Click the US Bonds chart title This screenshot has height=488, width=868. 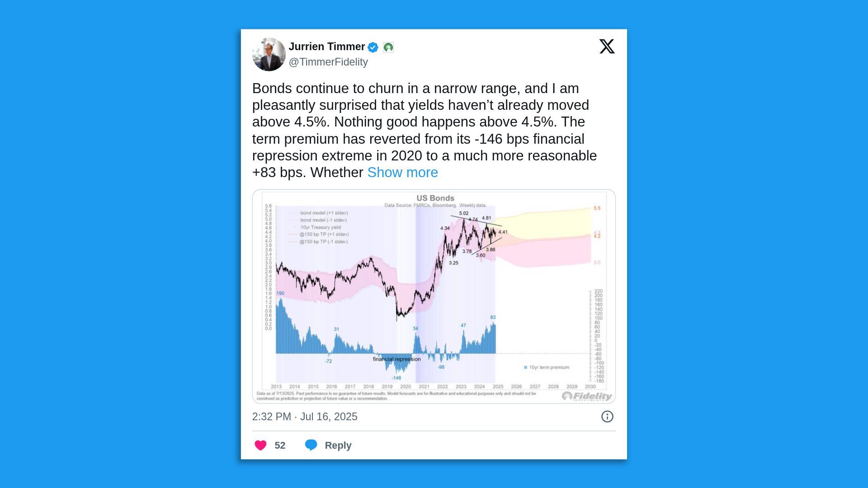(x=435, y=197)
